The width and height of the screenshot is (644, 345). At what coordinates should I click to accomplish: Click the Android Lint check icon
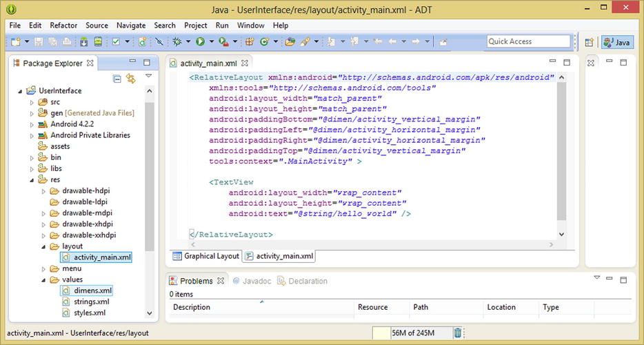click(x=116, y=41)
